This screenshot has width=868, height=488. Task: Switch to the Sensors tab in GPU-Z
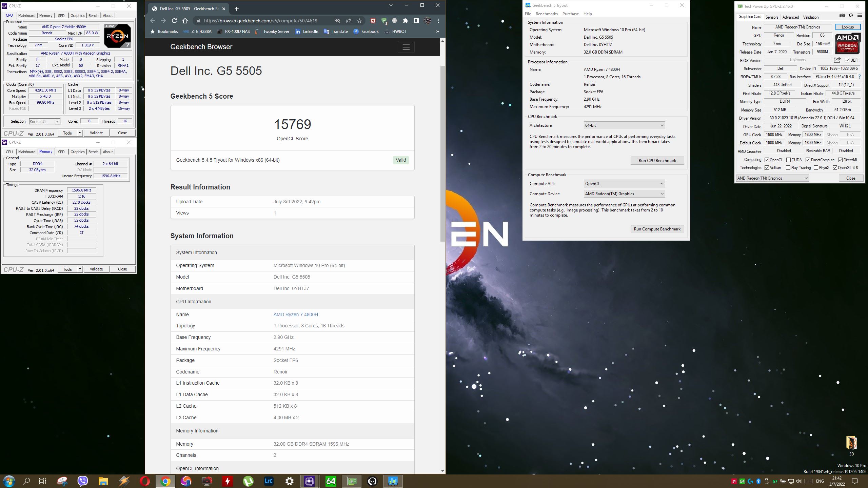coord(772,17)
